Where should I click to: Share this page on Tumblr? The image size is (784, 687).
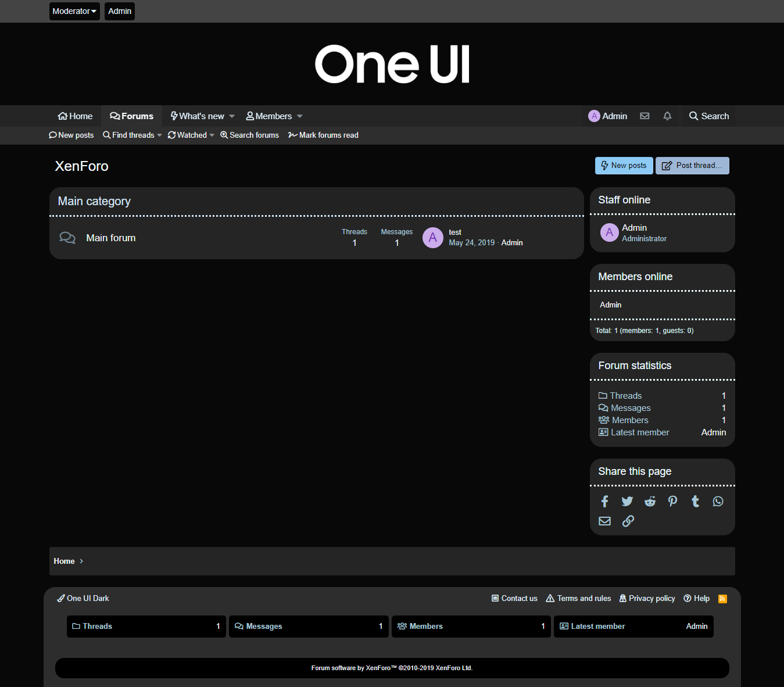(695, 502)
